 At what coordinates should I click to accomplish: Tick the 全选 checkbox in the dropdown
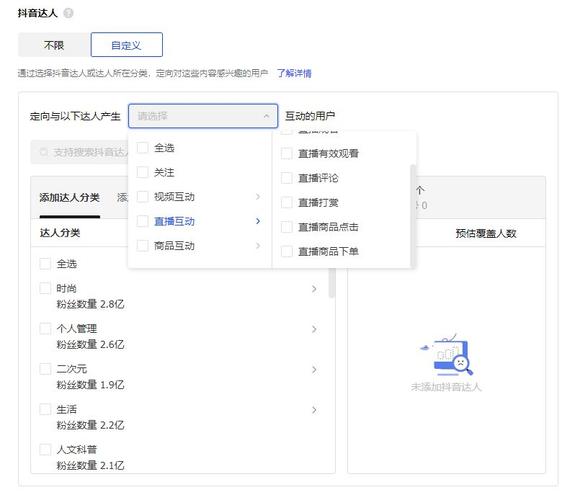pyautogui.click(x=142, y=148)
